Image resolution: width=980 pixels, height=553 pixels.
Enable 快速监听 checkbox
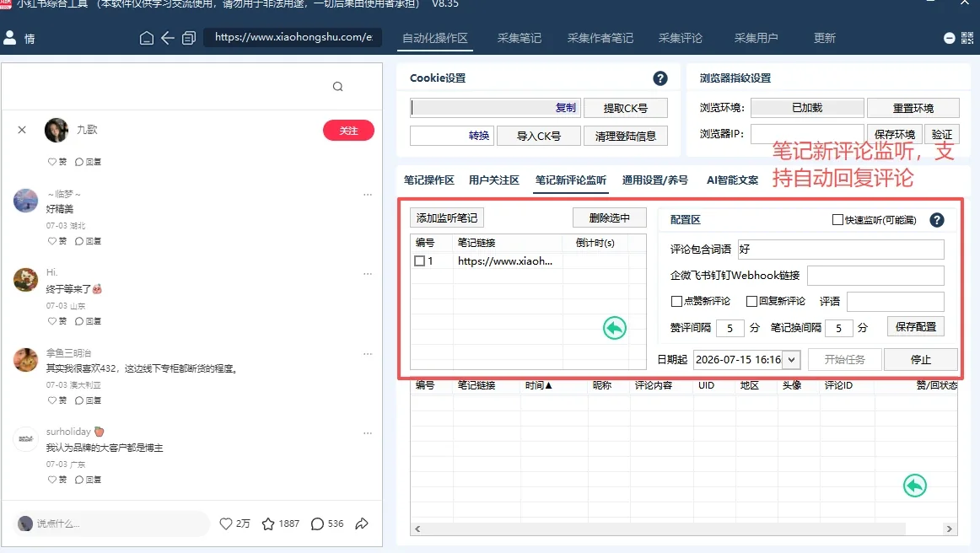[837, 220]
